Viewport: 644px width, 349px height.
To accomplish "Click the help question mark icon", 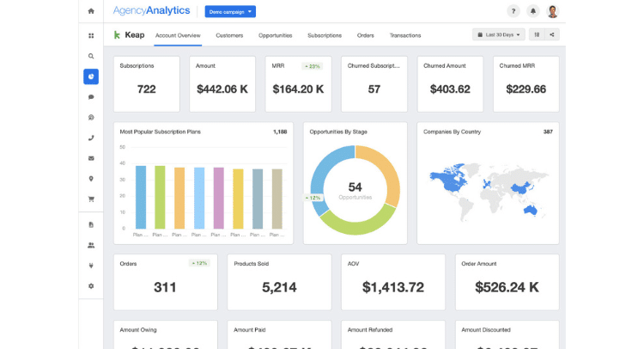I will click(x=513, y=11).
